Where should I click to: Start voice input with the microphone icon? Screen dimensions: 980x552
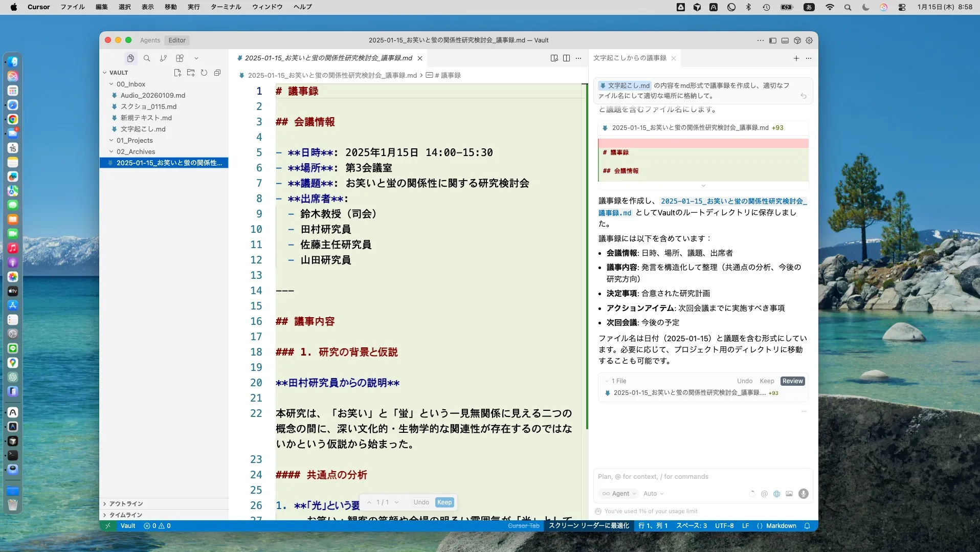803,494
